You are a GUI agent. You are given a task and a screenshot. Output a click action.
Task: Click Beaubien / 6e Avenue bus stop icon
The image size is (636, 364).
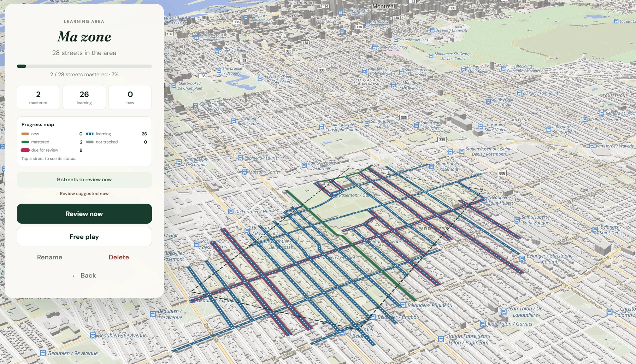pyautogui.click(x=93, y=335)
